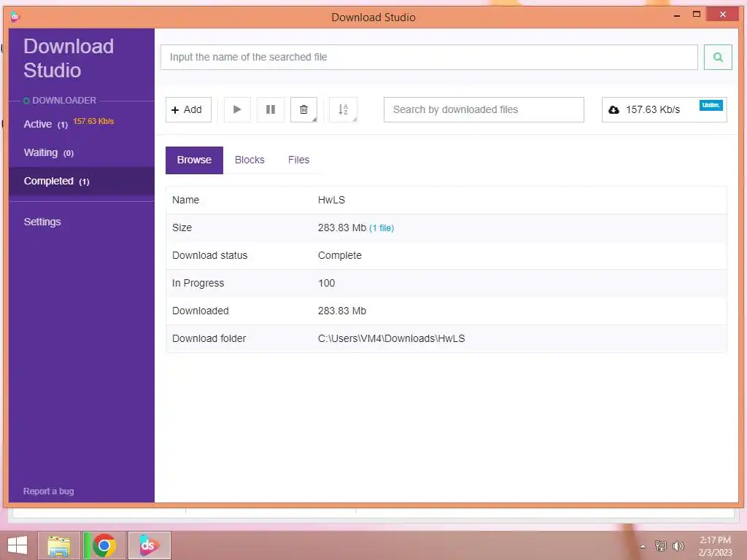
Task: Focus the Search by downloaded files field
Action: (484, 109)
